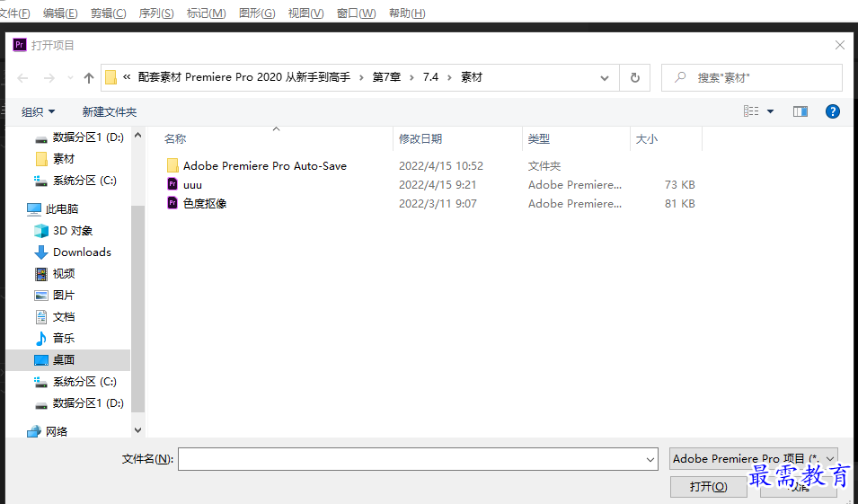Select the Adobe Premiere Pro Auto-Save folder

pos(265,166)
